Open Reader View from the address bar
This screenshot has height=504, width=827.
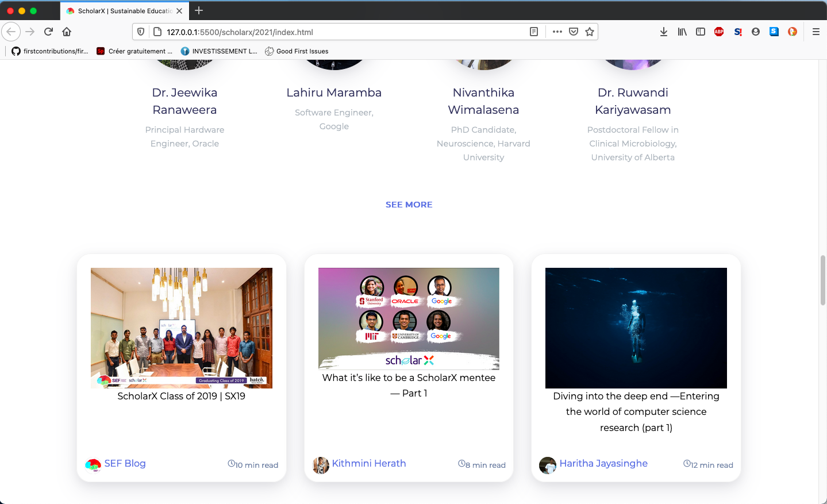pos(533,32)
